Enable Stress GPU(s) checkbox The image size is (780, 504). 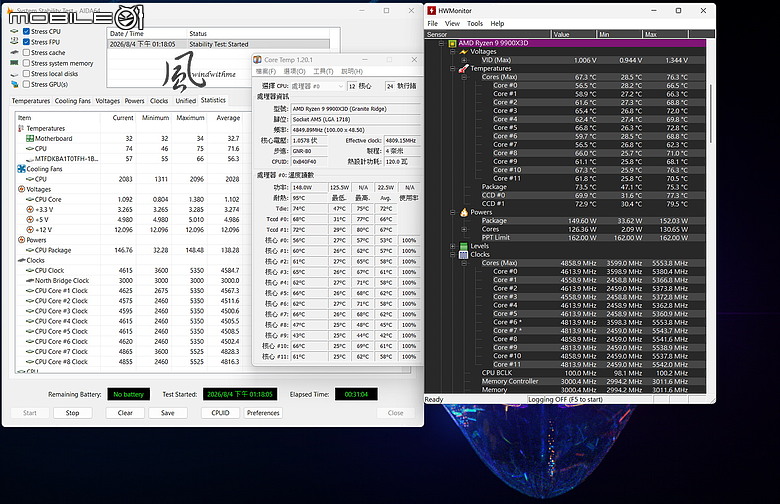coord(26,84)
